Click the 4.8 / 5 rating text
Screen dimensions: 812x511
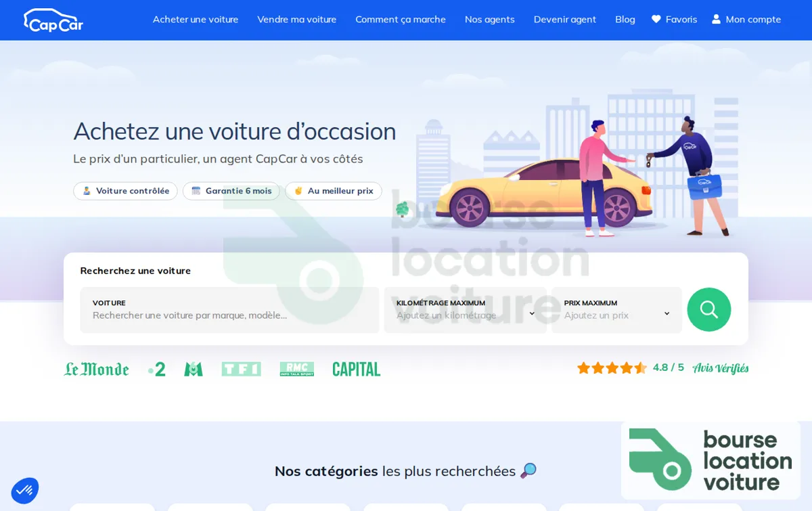pos(669,368)
